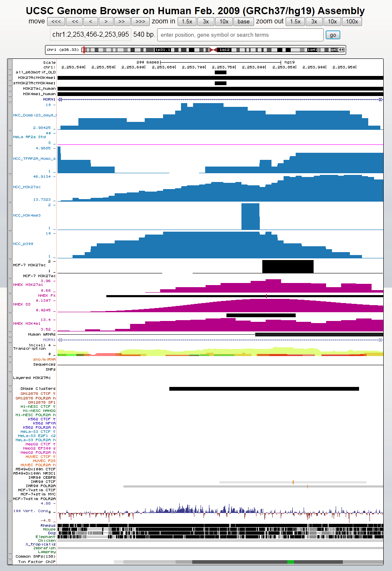Image resolution: width=392 pixels, height=571 pixels.
Task: Click the single < move left button
Action: click(x=90, y=22)
